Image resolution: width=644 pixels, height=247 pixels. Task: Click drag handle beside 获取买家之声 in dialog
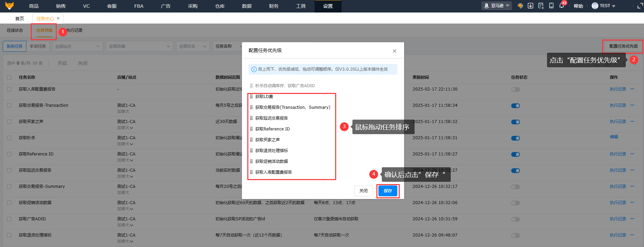click(251, 140)
